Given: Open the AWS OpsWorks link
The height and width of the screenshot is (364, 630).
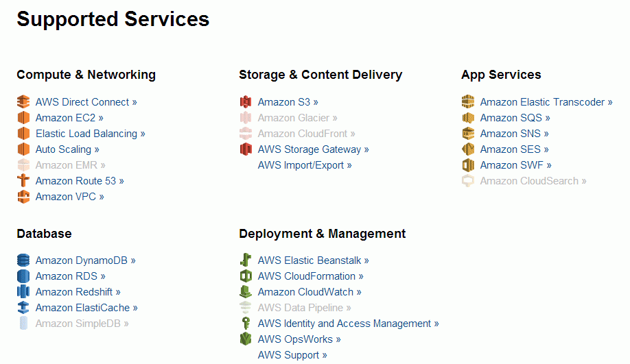Looking at the screenshot, I should coord(299,339).
